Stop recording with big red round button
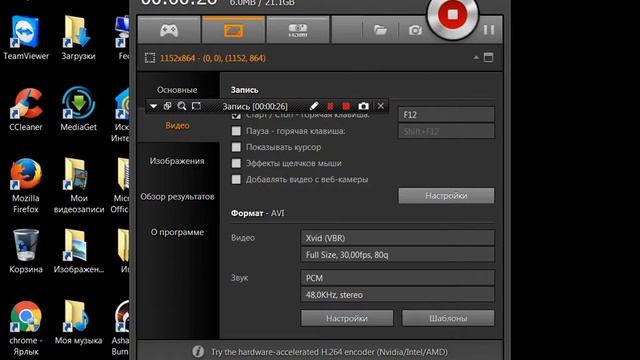640x360 pixels. [x=452, y=15]
